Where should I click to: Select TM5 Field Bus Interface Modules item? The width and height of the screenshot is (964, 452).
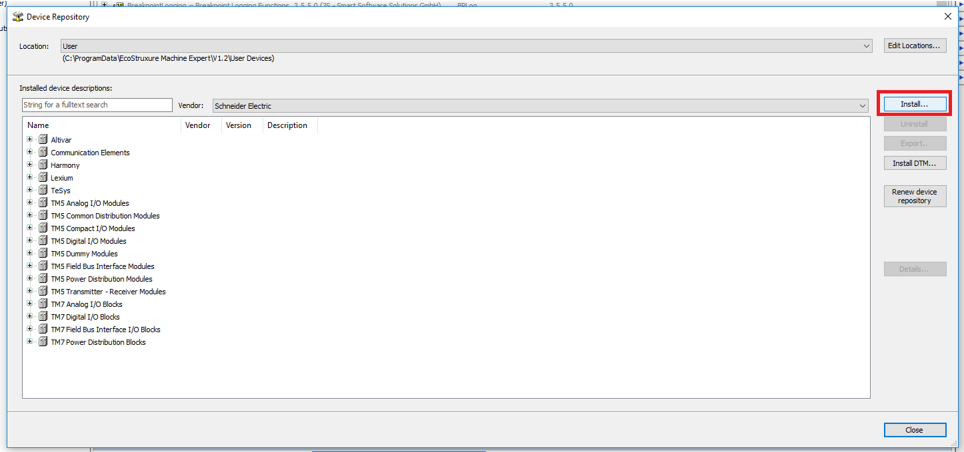(102, 267)
